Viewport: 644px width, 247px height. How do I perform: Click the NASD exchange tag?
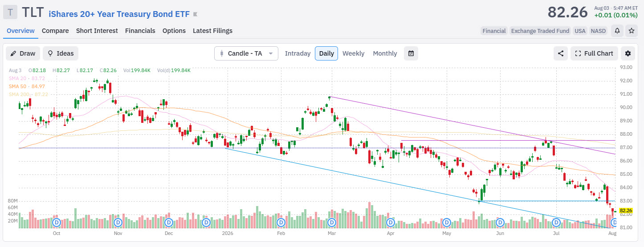pos(598,31)
